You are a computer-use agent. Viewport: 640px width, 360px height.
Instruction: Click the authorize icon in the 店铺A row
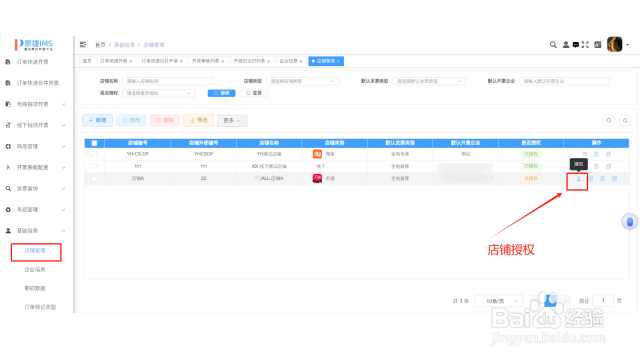[578, 178]
